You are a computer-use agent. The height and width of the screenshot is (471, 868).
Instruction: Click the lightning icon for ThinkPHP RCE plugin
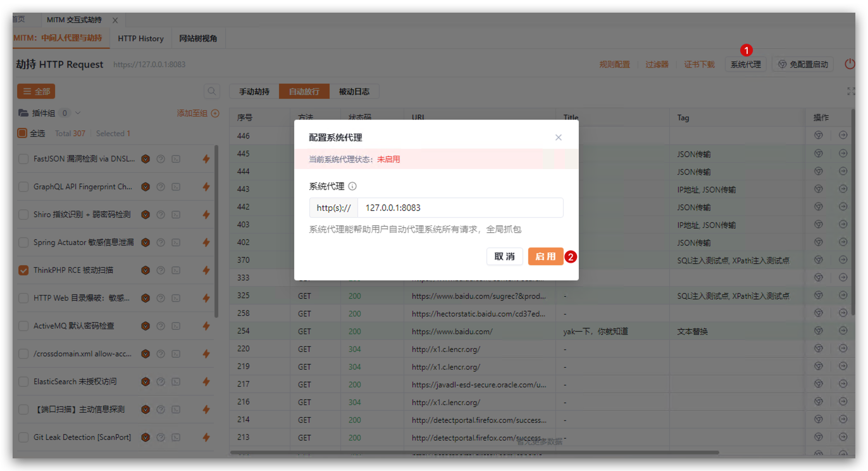click(206, 270)
